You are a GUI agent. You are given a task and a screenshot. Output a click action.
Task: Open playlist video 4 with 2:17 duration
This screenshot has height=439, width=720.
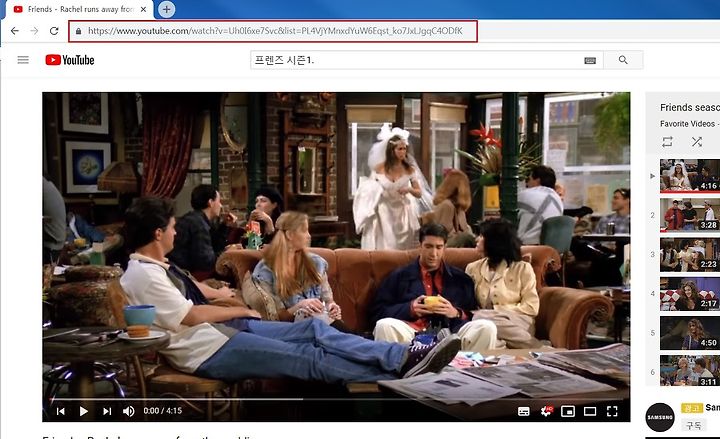coord(690,294)
